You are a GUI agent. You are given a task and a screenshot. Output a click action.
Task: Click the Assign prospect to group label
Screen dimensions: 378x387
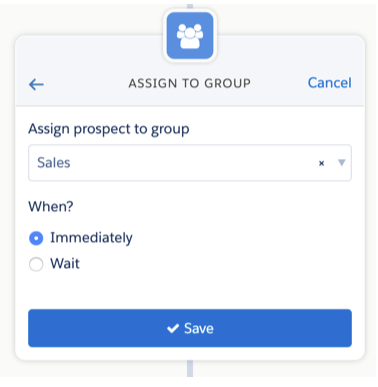(109, 129)
